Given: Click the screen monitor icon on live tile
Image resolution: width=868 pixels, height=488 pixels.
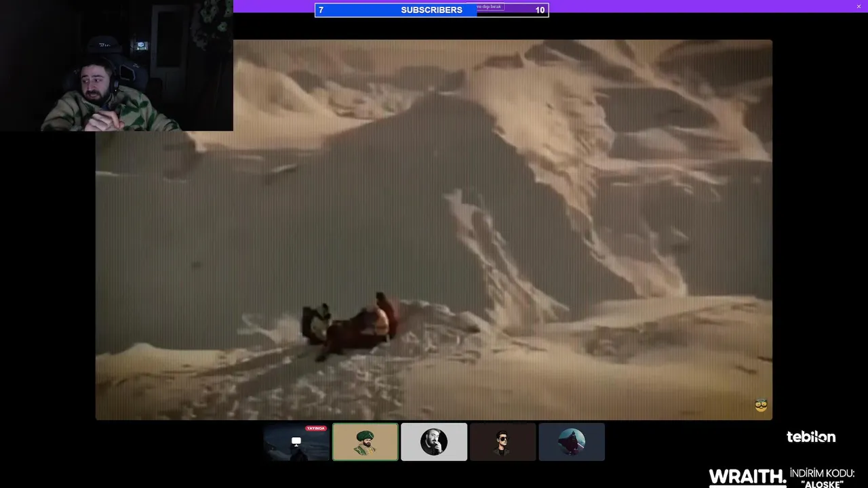Looking at the screenshot, I should click(x=296, y=441).
